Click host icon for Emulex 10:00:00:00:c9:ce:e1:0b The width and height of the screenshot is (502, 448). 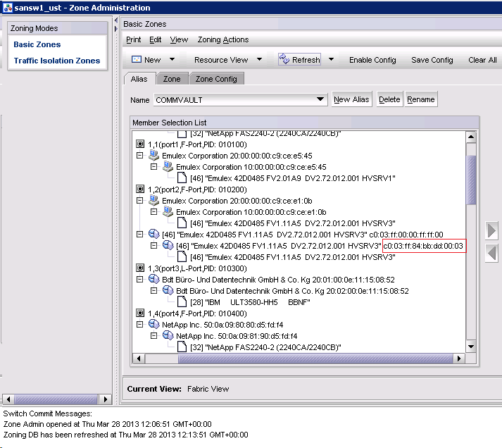[168, 211]
